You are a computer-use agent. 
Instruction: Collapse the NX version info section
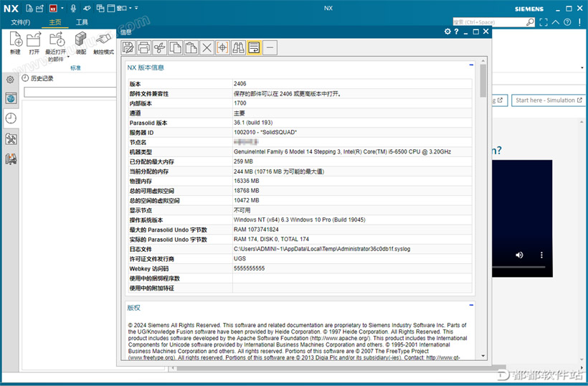point(471,65)
